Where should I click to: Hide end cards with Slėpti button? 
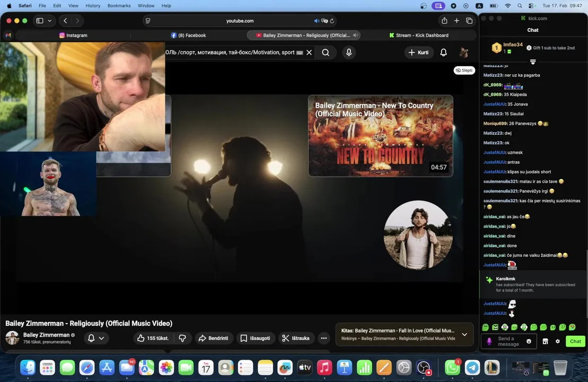point(464,70)
